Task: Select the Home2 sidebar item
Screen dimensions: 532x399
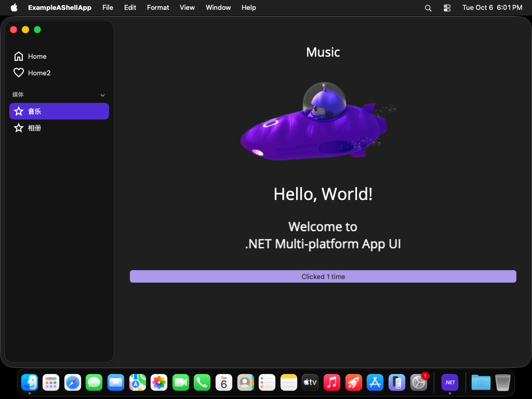Action: [59, 73]
